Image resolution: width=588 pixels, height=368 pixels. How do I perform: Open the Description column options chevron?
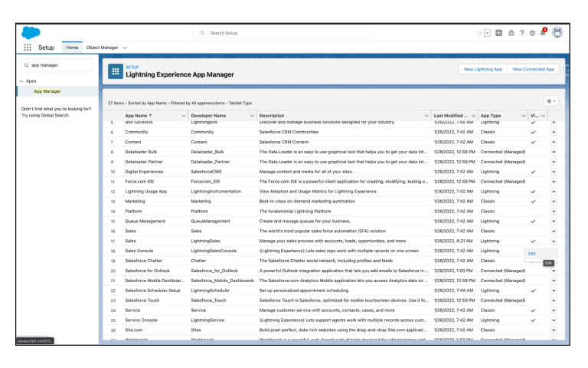tap(426, 116)
